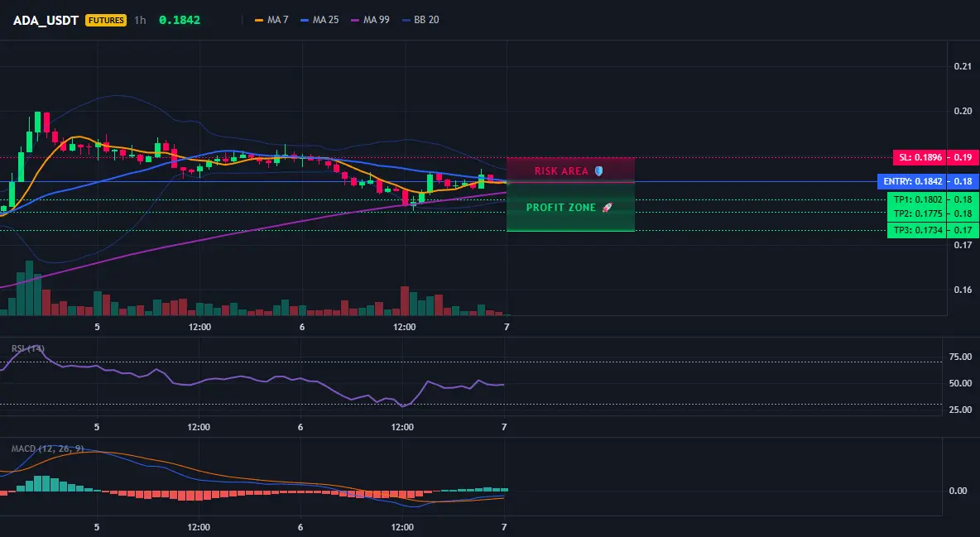Image resolution: width=980 pixels, height=537 pixels.
Task: Toggle the BB 20 legend entry
Action: click(420, 20)
